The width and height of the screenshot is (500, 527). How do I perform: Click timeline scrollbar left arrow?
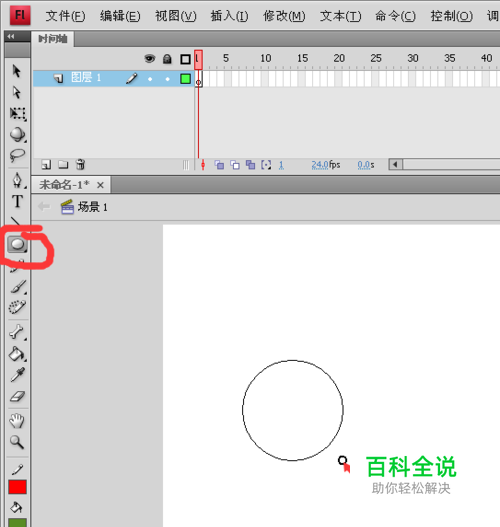[395, 164]
